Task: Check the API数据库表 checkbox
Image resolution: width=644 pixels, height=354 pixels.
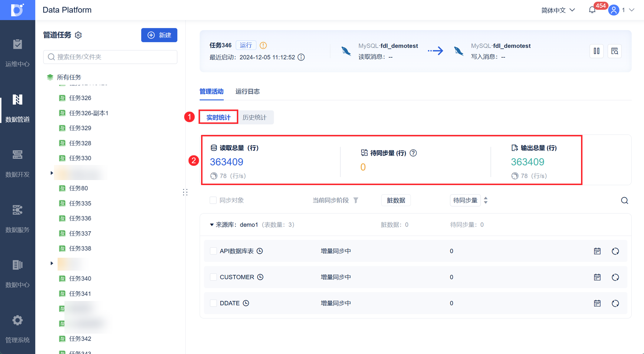Action: 213,251
